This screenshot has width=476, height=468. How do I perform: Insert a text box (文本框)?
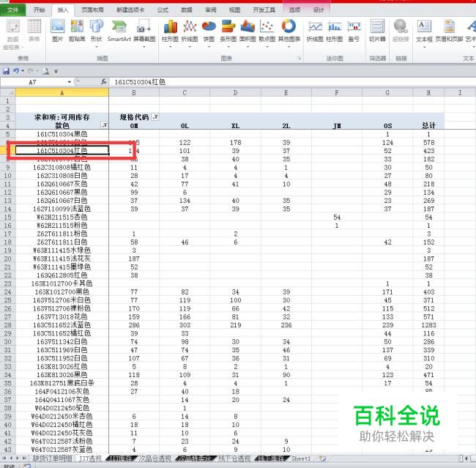[x=424, y=30]
